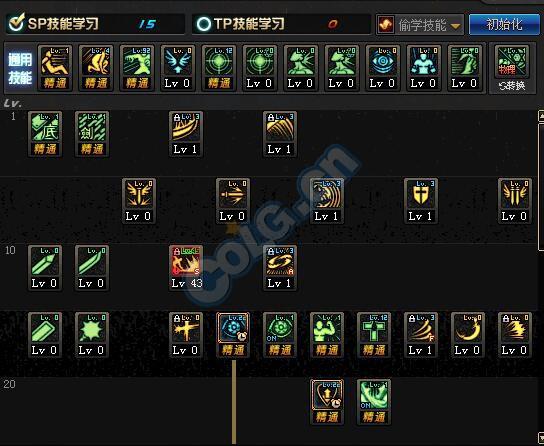
Task: Click the red flame skill at Lv 43
Action: pyautogui.click(x=186, y=268)
